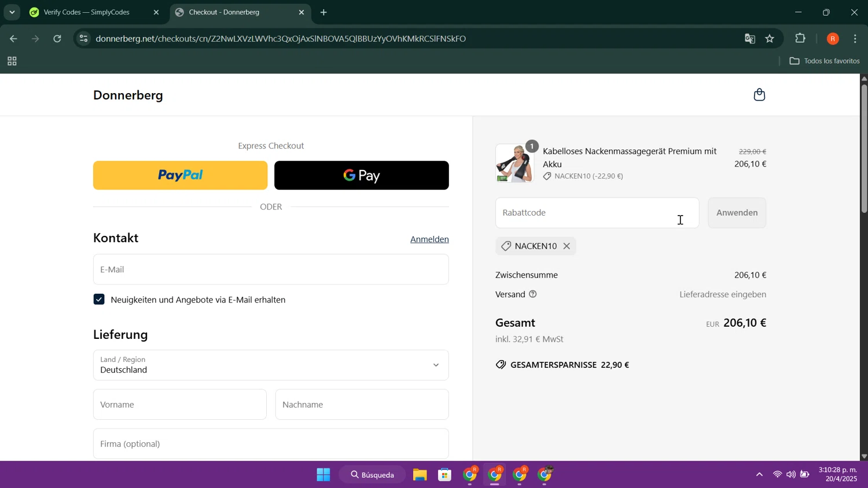Click the Vorname input field
Viewport: 868px width, 488px height.
point(180,404)
